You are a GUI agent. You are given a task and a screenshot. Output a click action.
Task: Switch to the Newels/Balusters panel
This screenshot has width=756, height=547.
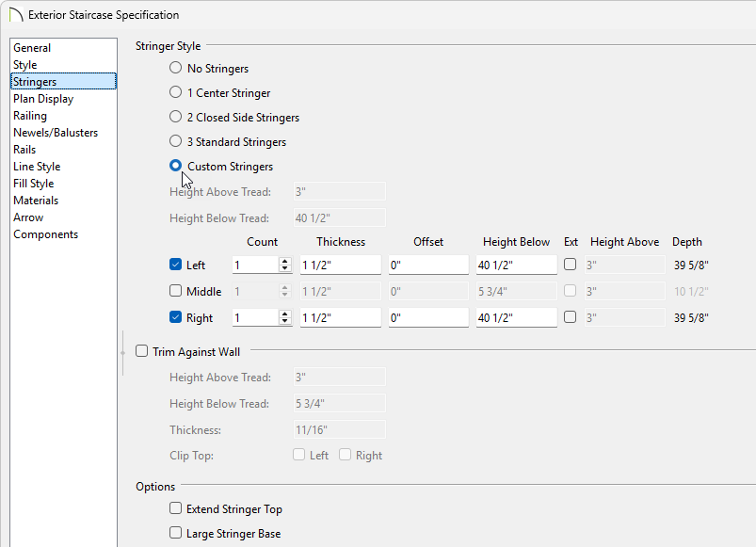pyautogui.click(x=56, y=133)
